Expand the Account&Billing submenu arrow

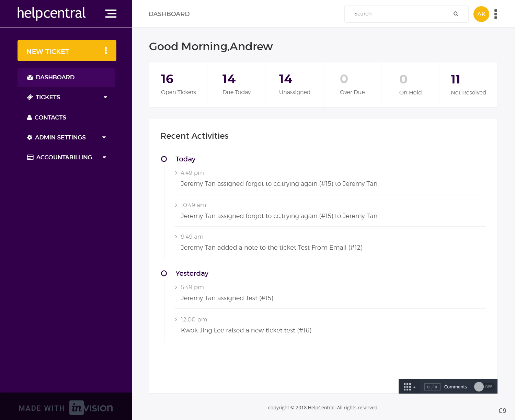[x=104, y=157]
